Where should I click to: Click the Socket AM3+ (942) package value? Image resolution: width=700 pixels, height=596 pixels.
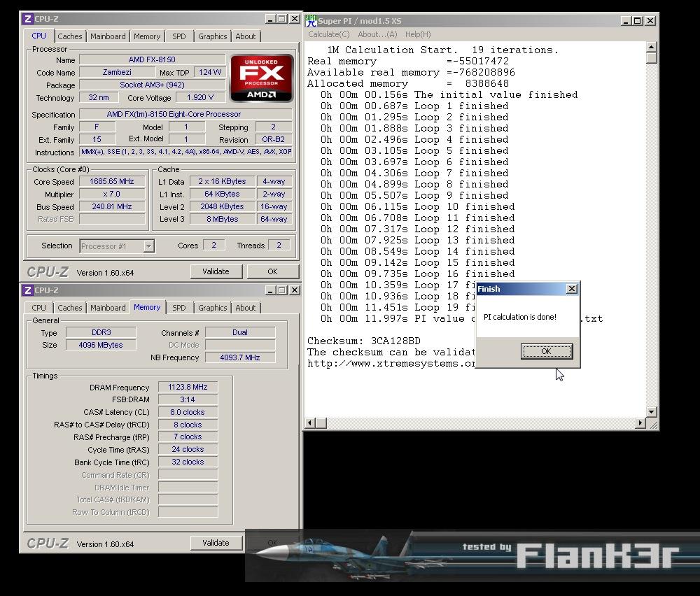tap(152, 85)
